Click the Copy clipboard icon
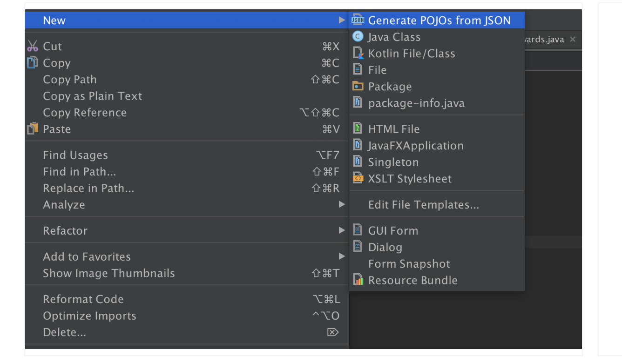The height and width of the screenshot is (364, 622). pyautogui.click(x=33, y=62)
